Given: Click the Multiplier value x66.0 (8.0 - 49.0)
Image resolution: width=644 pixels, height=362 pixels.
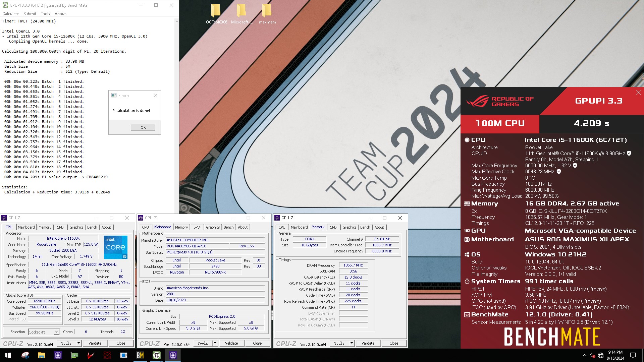Looking at the screenshot, I should click(x=45, y=307).
